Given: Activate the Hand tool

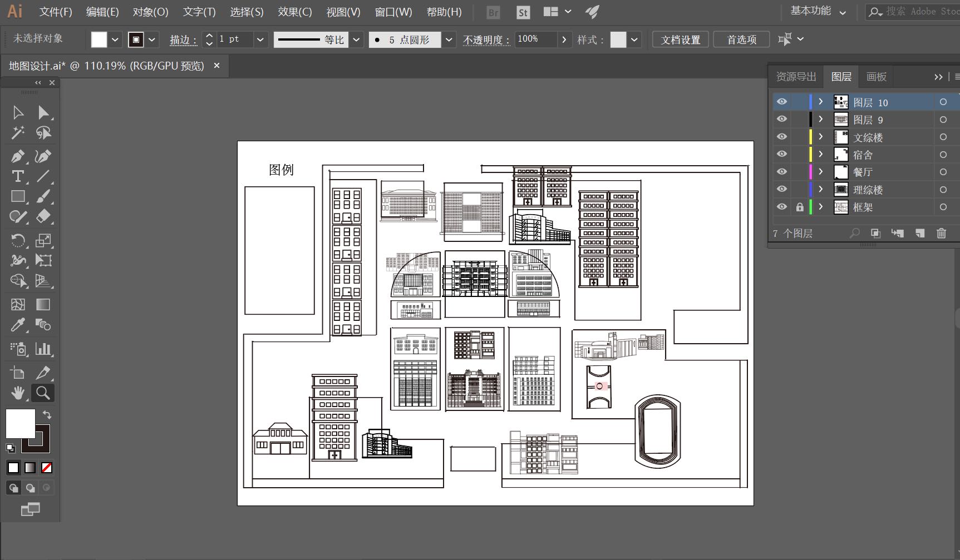Looking at the screenshot, I should click(x=17, y=393).
